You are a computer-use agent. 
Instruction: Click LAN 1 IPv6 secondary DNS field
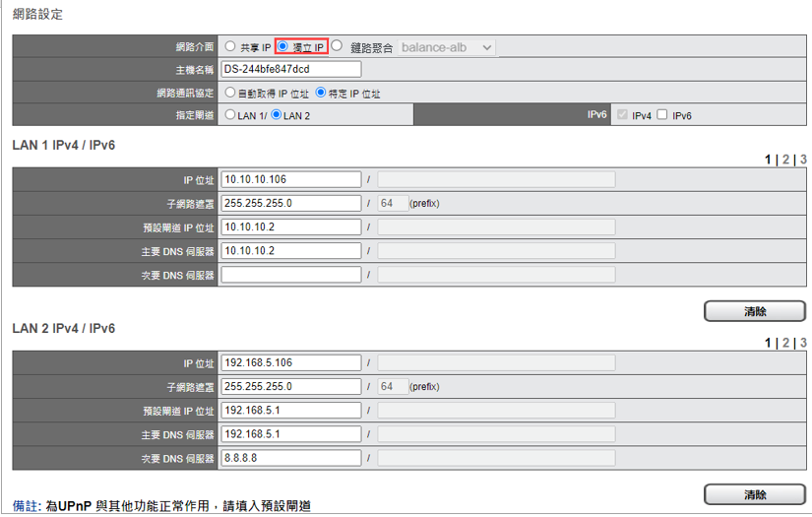[497, 275]
